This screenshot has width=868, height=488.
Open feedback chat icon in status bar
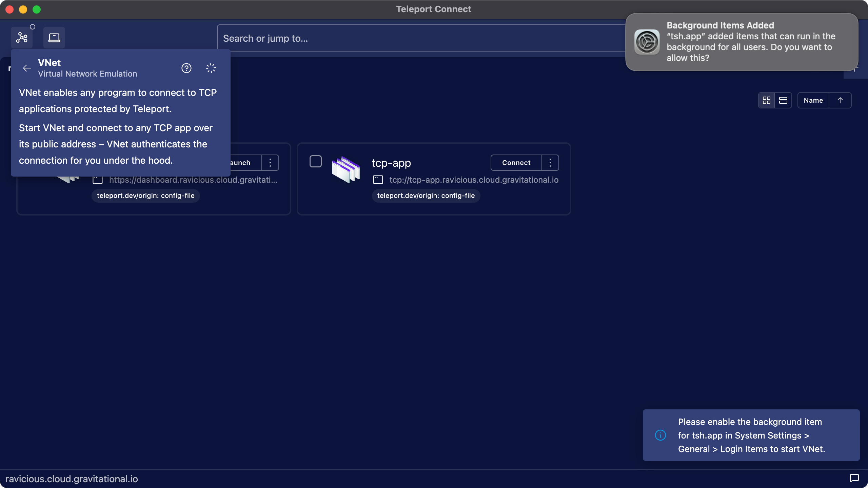854,478
